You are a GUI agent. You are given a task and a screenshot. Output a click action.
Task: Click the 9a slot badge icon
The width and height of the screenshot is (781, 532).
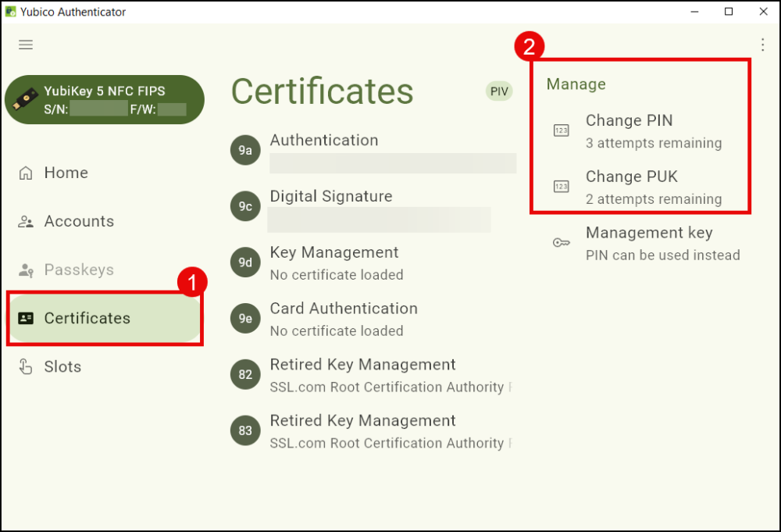click(x=245, y=150)
